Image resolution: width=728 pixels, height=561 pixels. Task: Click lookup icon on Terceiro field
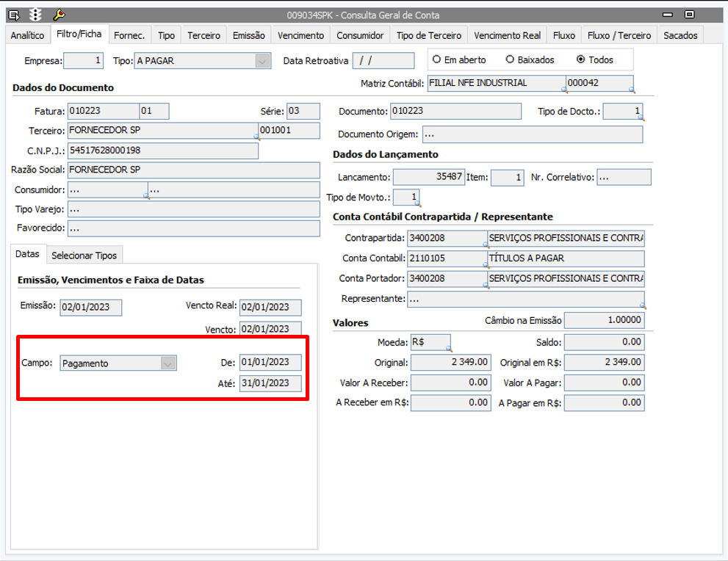click(x=256, y=137)
